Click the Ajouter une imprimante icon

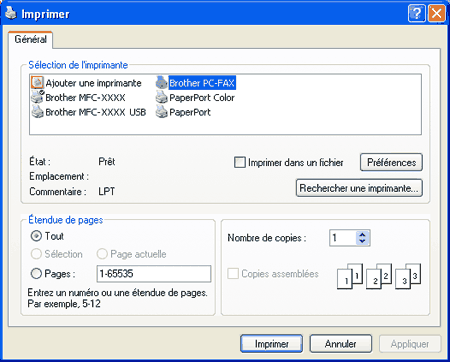coord(37,82)
